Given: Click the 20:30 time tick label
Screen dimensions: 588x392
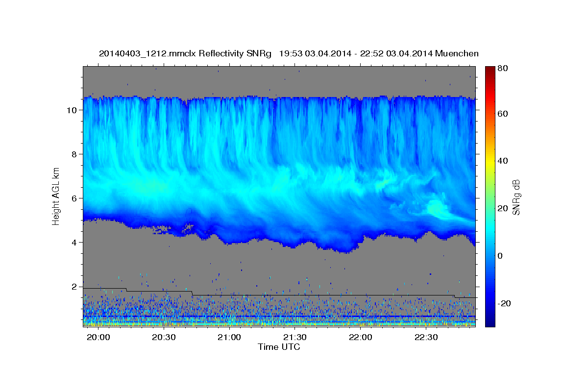Looking at the screenshot, I should 164,338.
